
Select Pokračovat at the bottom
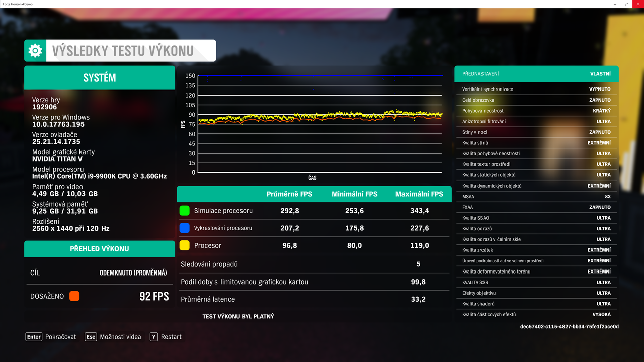click(61, 337)
